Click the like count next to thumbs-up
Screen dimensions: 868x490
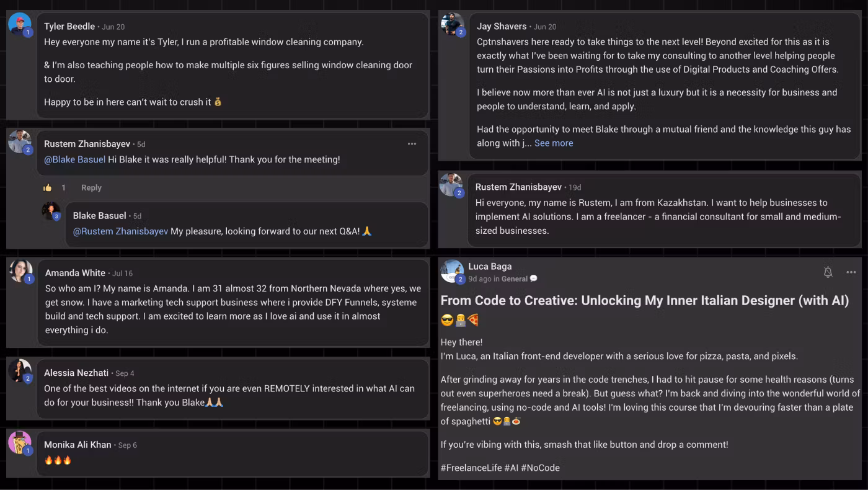63,188
